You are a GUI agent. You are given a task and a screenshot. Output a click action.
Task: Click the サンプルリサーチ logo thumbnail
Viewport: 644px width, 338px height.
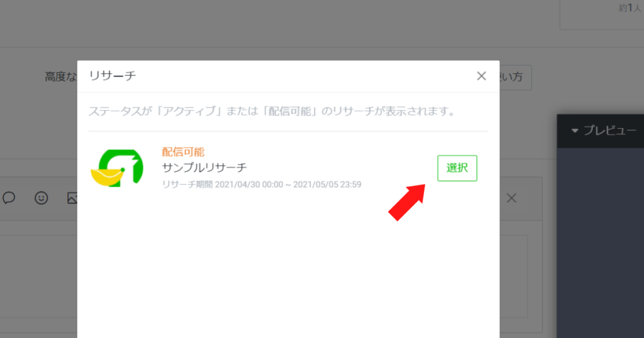coord(117,168)
